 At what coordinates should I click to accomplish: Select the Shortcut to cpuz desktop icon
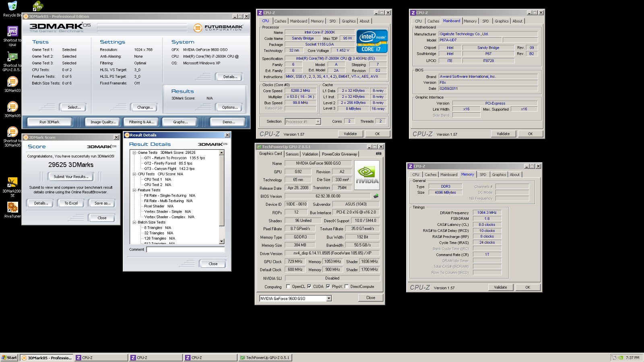point(12,31)
